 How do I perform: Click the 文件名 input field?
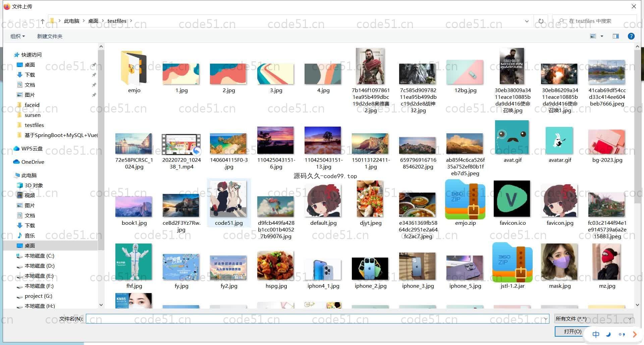[x=315, y=319]
